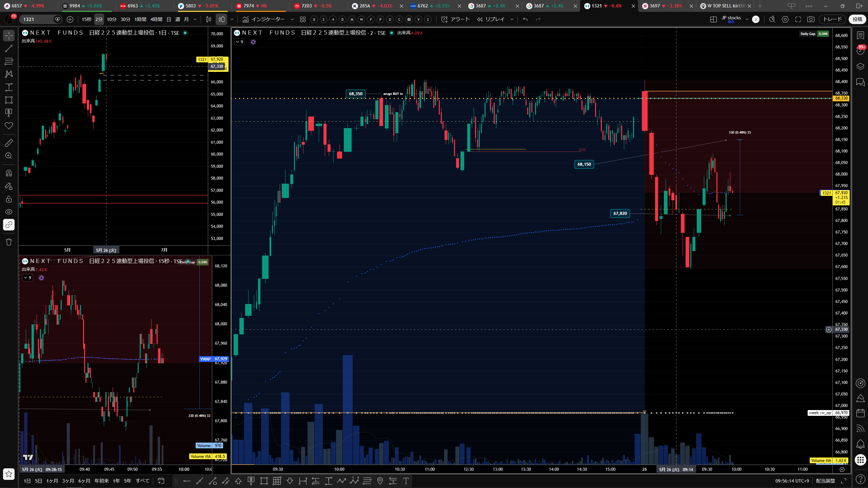Open the favorites heart icon in sidebar

9,126
